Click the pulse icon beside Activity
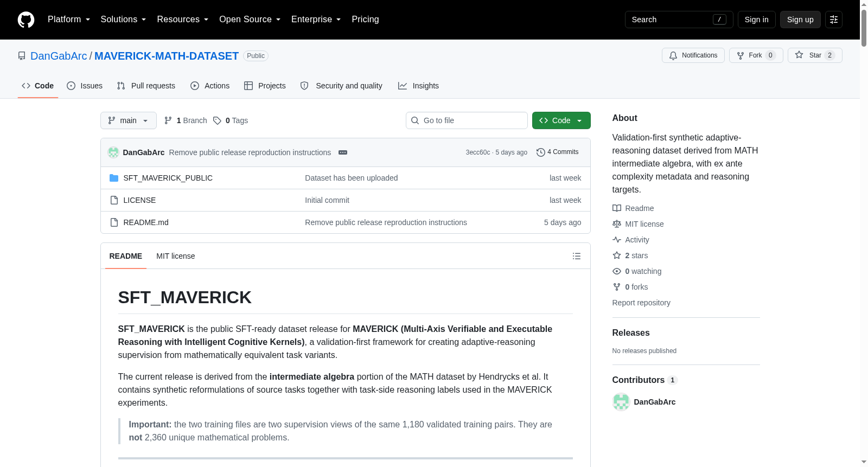 pos(617,240)
